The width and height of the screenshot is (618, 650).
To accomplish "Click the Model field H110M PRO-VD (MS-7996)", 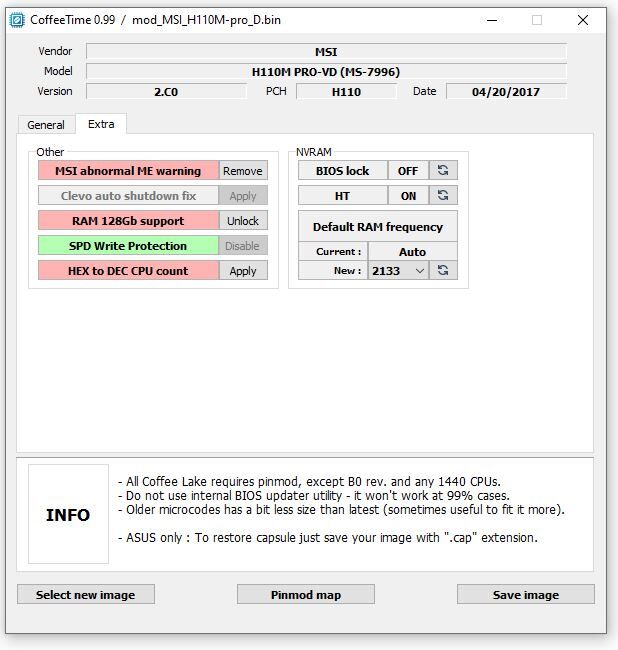I will [x=326, y=72].
